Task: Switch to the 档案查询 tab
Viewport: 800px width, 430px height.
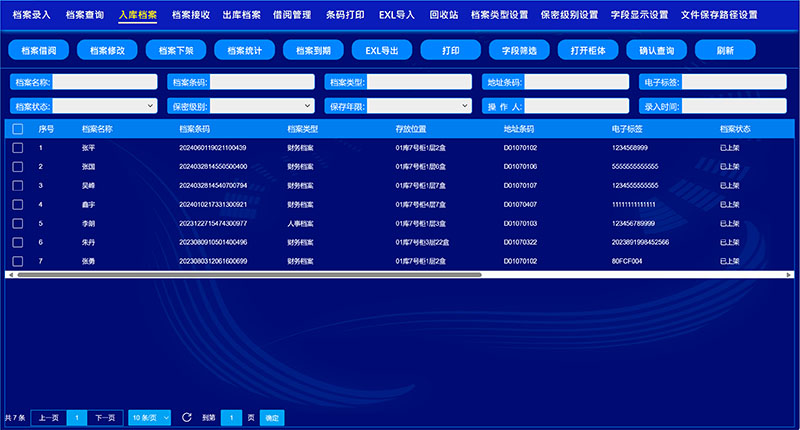Action: click(84, 15)
